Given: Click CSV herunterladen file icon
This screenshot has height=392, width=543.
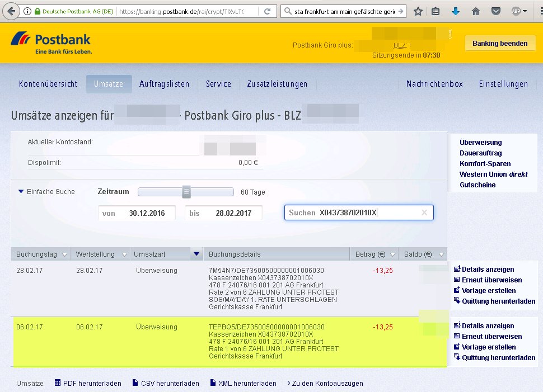Looking at the screenshot, I should [x=135, y=382].
